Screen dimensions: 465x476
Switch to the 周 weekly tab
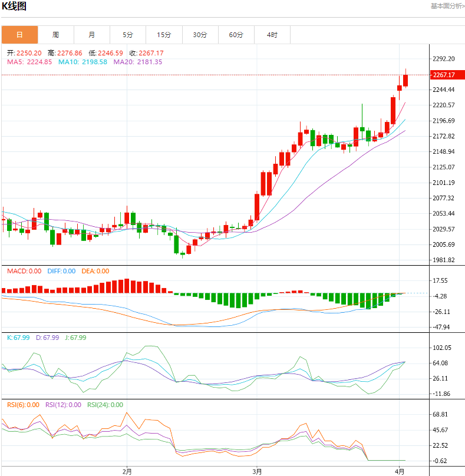pos(55,35)
